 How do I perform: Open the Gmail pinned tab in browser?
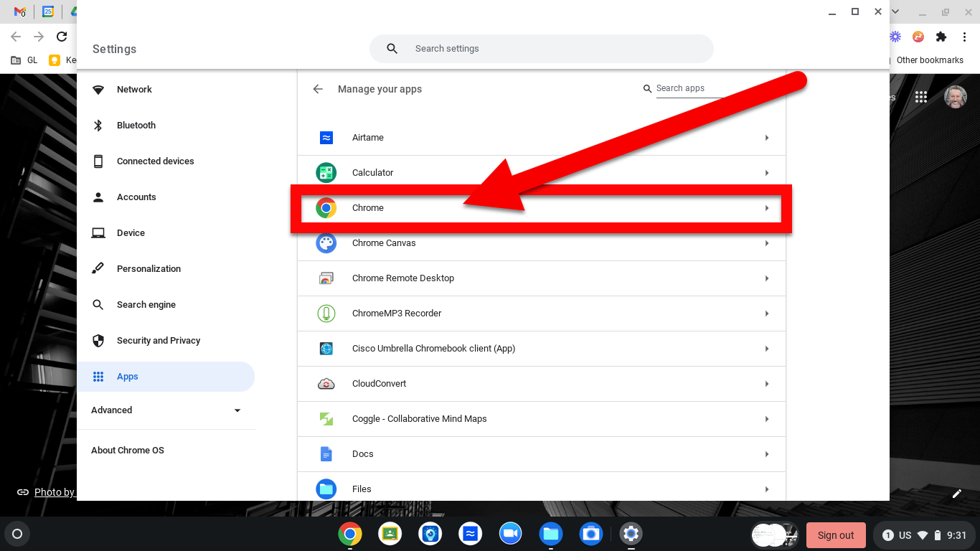[20, 12]
